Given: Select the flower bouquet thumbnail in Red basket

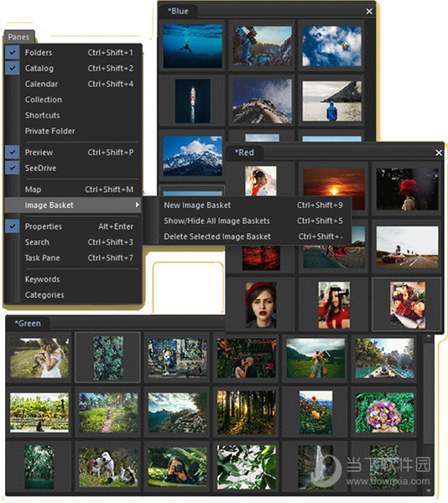Looking at the screenshot, I should pos(407,305).
